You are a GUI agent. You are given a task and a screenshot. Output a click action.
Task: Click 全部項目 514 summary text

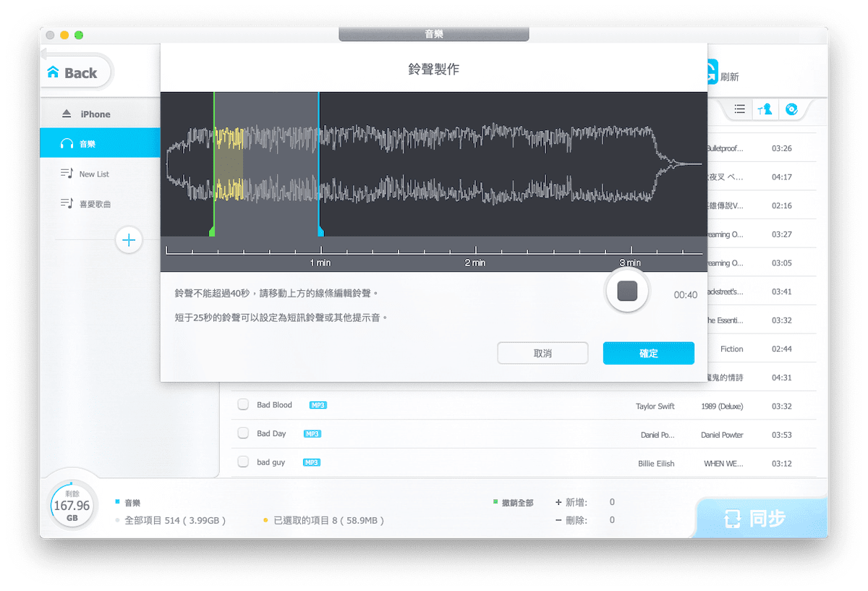tap(176, 520)
